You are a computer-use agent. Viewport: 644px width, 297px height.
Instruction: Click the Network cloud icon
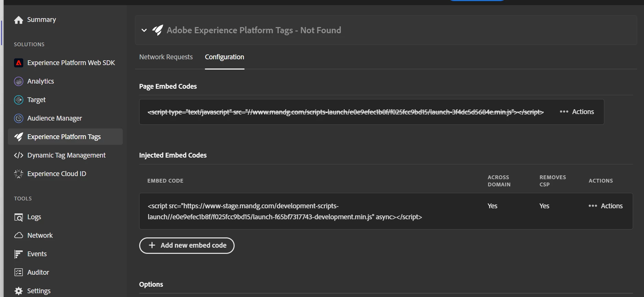pos(18,235)
